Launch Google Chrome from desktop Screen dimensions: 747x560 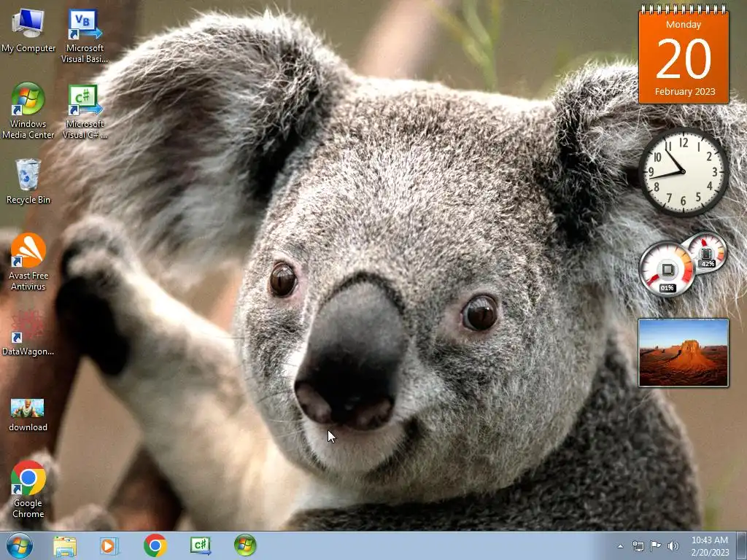28,489
